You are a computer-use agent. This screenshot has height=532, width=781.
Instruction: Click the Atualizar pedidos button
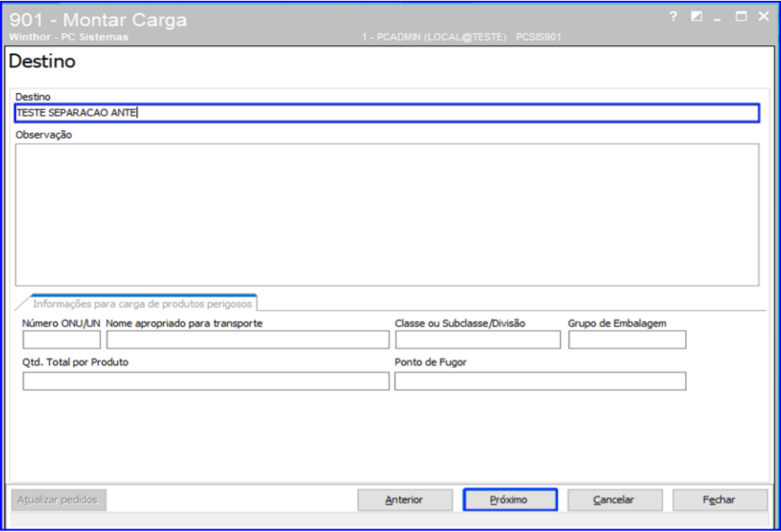click(59, 500)
